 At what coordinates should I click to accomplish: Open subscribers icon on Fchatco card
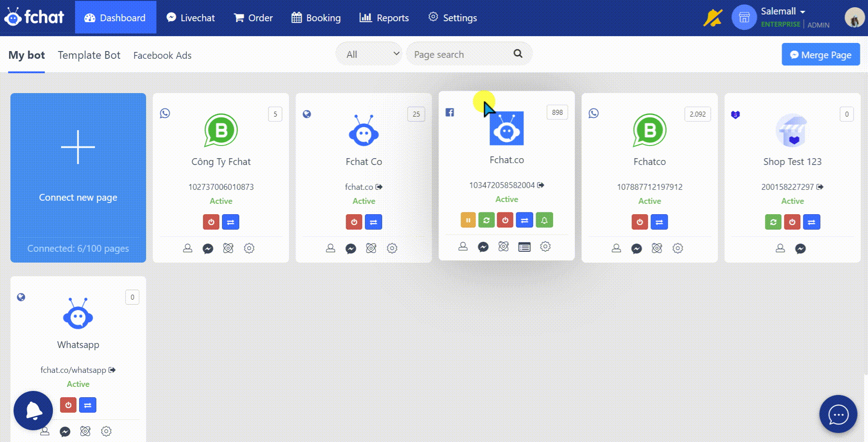[616, 248]
